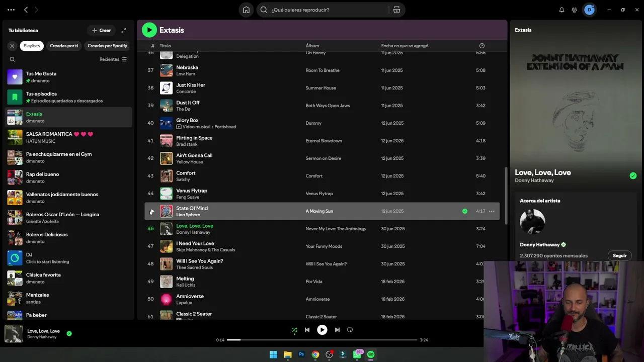Screen dimensions: 644x362
Task: Open Manizales playlist
Action: (x=68, y=298)
